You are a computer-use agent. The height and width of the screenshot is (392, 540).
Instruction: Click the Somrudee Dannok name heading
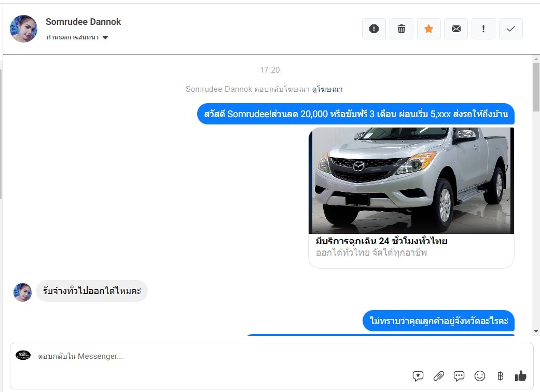84,22
